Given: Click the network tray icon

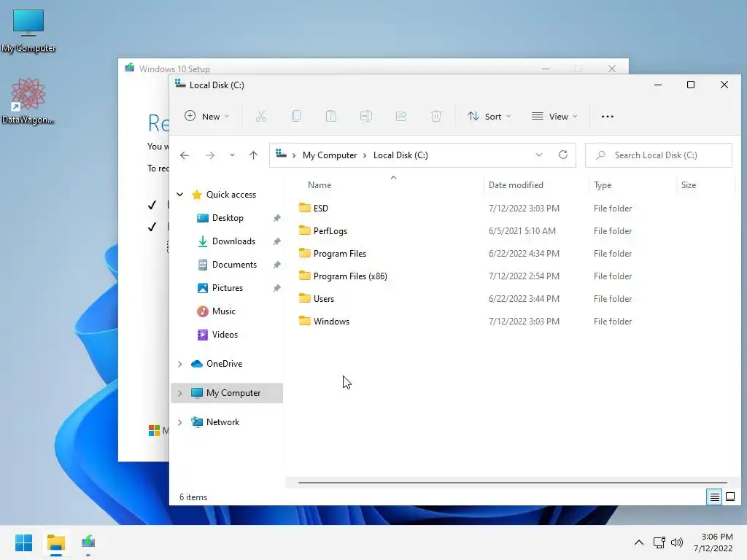Looking at the screenshot, I should (659, 542).
